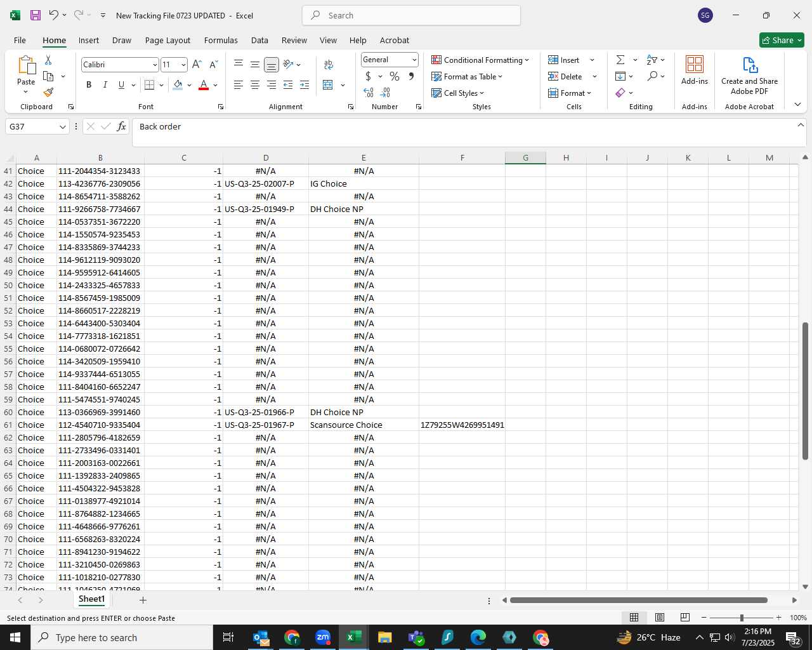The height and width of the screenshot is (650, 812).
Task: Apply Comma Style number format
Action: coord(411,76)
